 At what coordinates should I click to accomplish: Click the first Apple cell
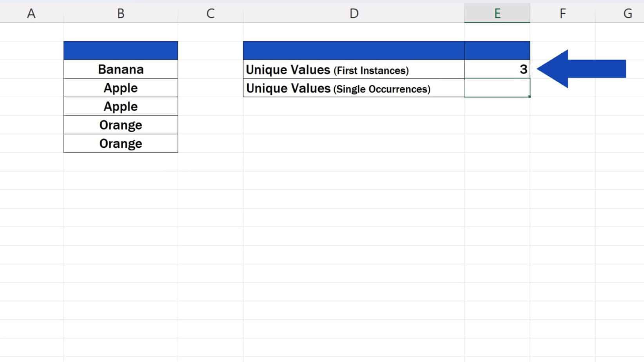point(120,87)
